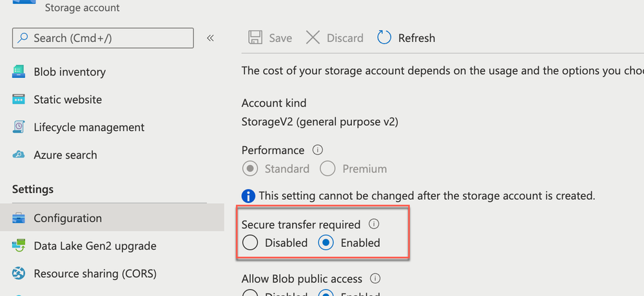Click the Discard button
This screenshot has height=296, width=644.
[x=335, y=38]
